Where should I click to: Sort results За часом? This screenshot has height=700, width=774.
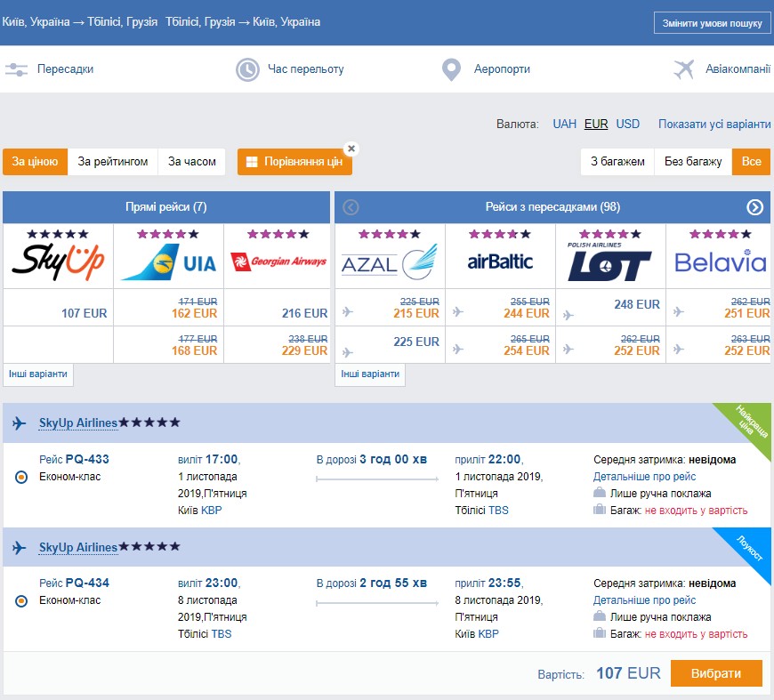click(x=191, y=162)
